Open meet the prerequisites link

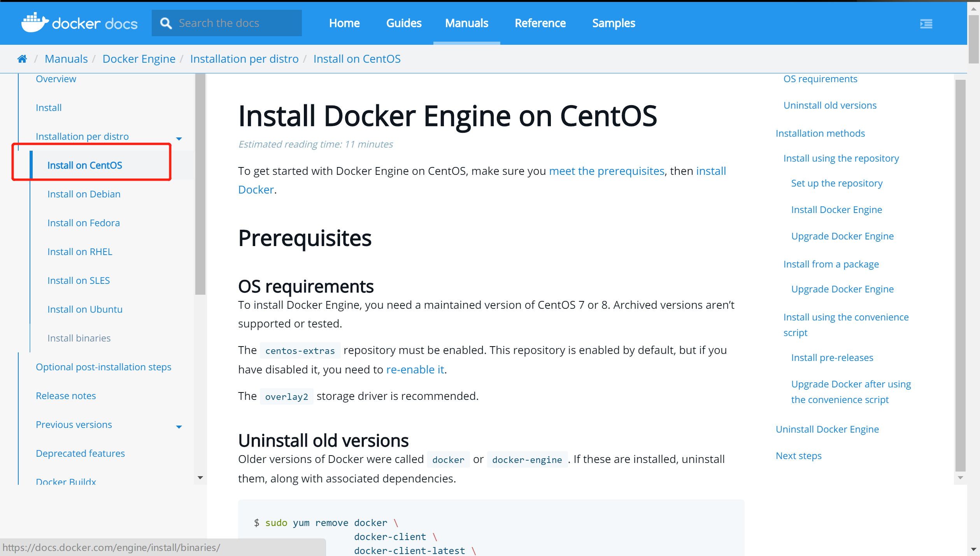click(607, 171)
